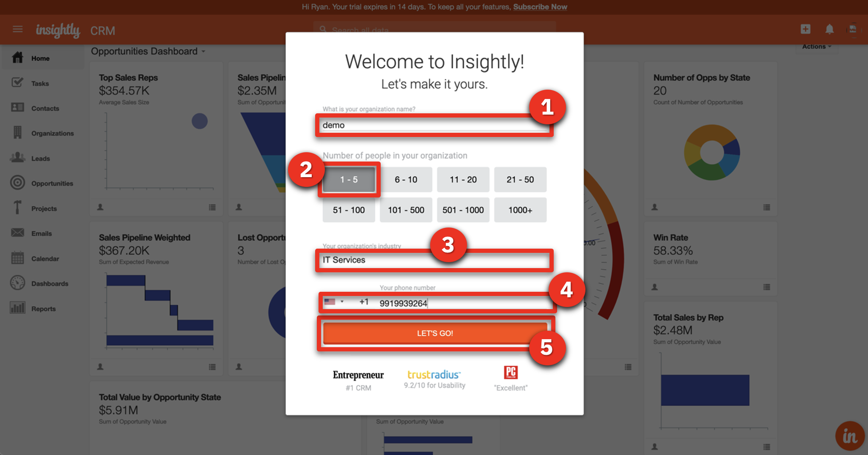Click list icon on Win Rate card
The height and width of the screenshot is (455, 868).
point(766,287)
